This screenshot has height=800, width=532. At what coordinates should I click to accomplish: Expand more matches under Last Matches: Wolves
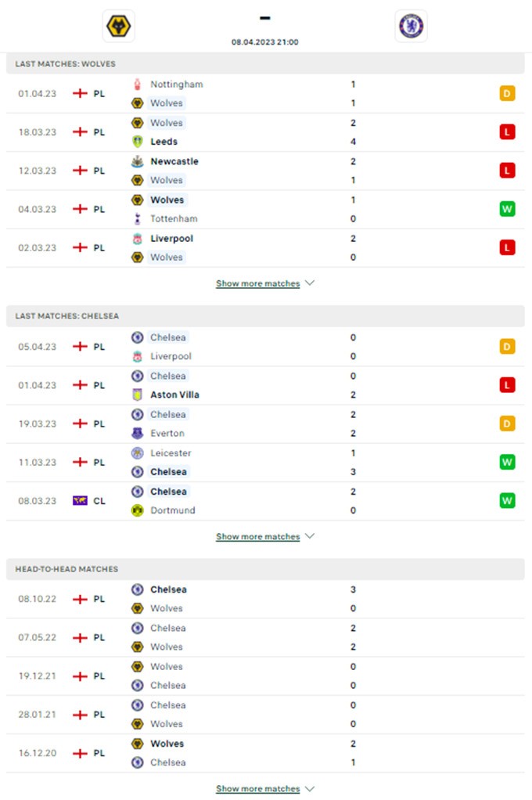coord(264,283)
